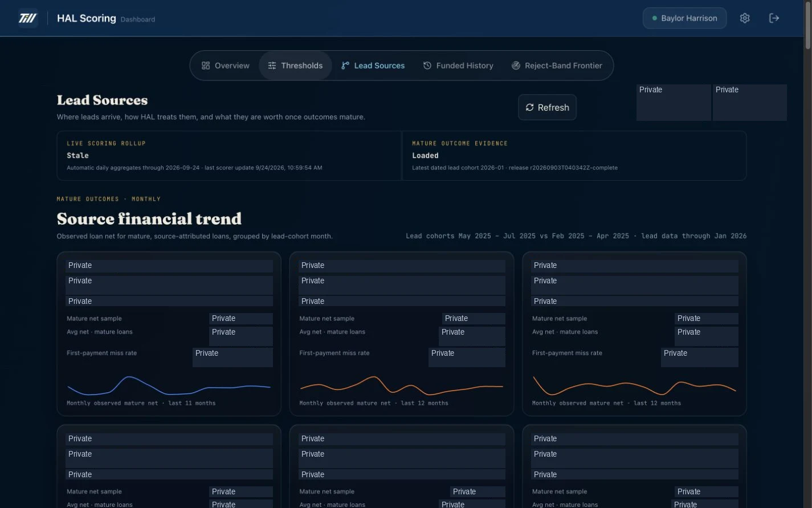This screenshot has height=508, width=812.
Task: Switch to the Overview tab
Action: tap(226, 66)
